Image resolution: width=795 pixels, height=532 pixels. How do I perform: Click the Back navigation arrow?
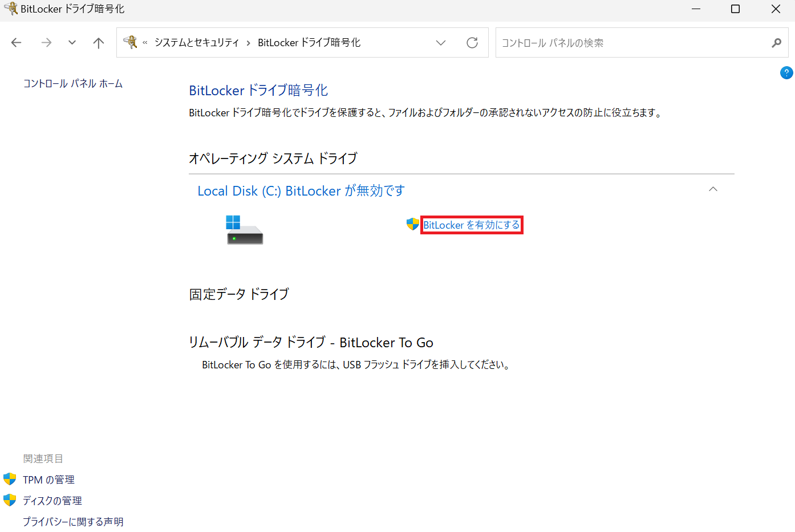(17, 43)
